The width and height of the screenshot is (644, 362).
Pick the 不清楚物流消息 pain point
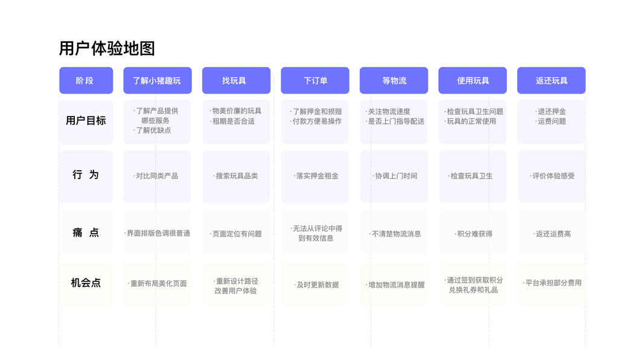pyautogui.click(x=394, y=232)
